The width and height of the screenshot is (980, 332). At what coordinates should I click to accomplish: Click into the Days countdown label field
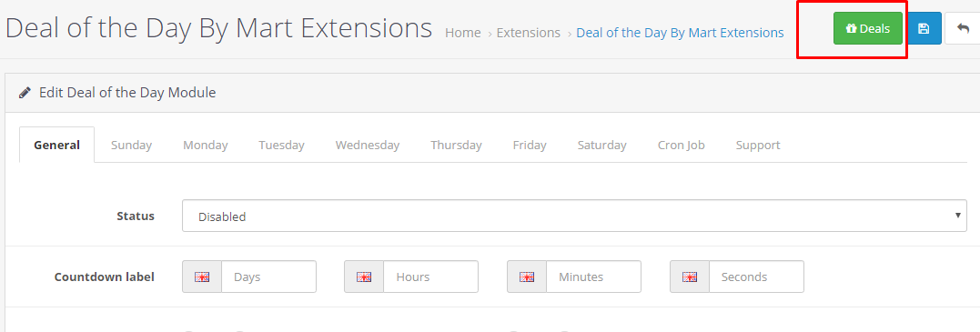268,277
